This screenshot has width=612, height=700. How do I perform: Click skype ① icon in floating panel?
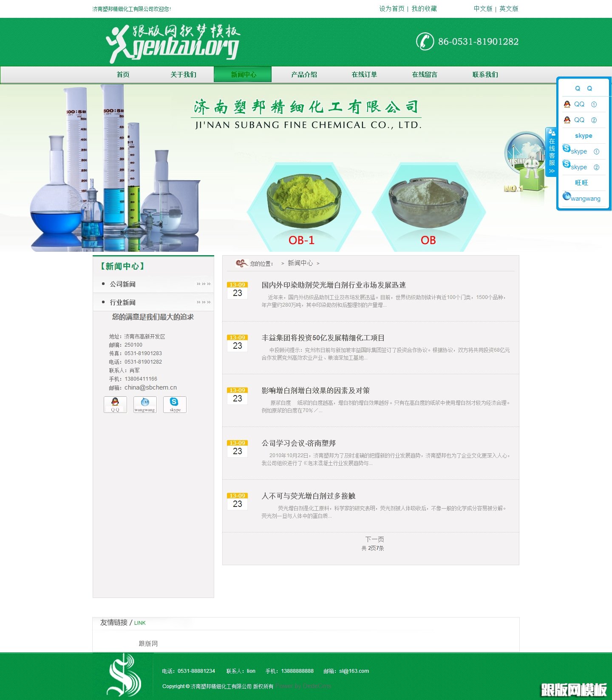point(567,148)
